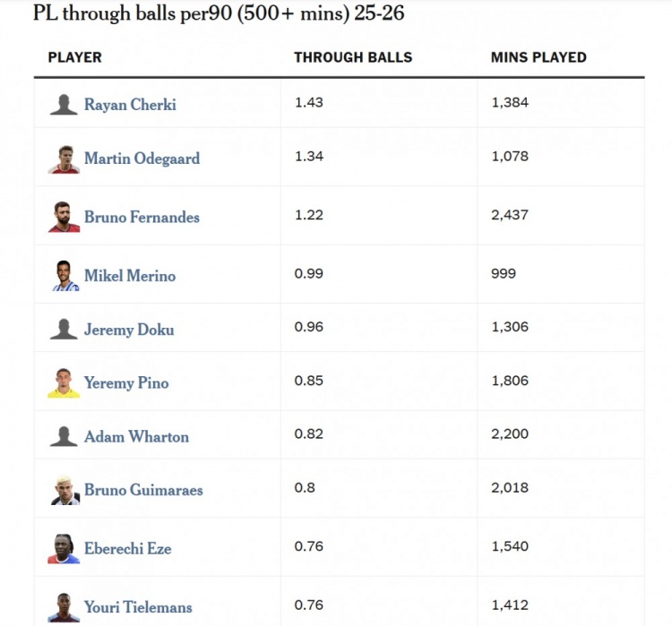Open the Martin Odegaard player link
672x626 pixels.
pos(142,159)
